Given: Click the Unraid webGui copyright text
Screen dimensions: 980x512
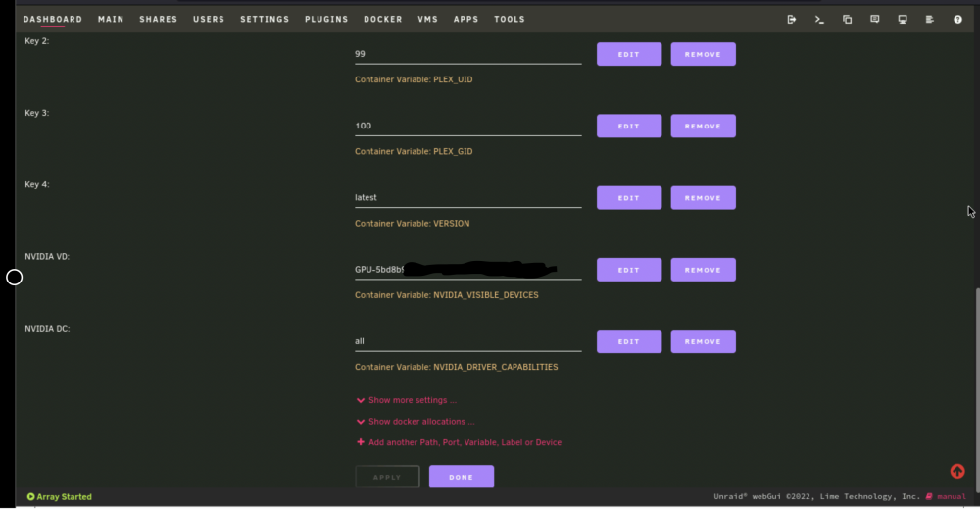Looking at the screenshot, I should click(817, 497).
